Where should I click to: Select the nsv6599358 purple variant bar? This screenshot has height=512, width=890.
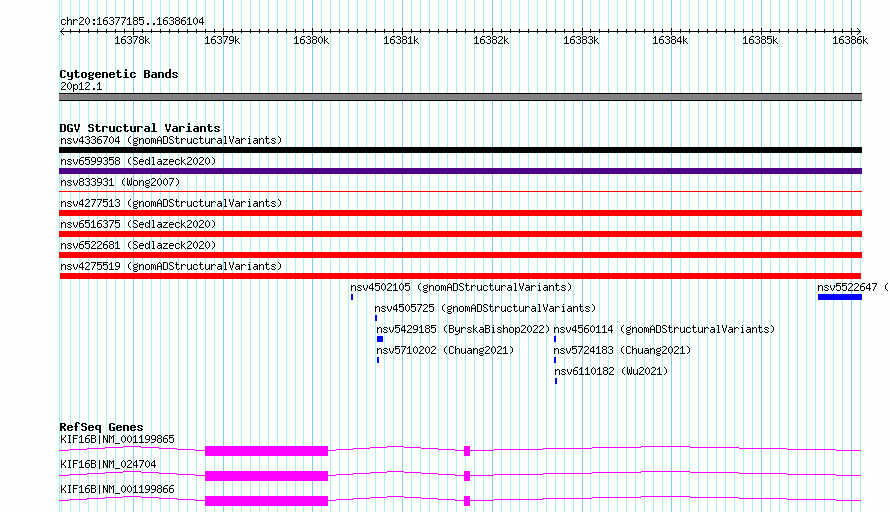tap(460, 171)
